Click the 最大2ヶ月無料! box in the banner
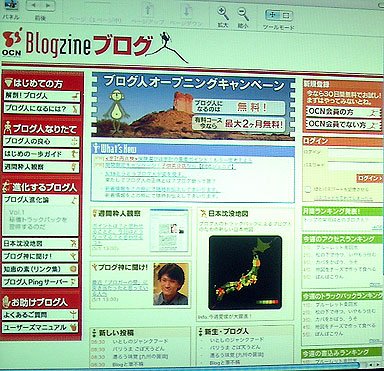Image resolution: width=384 pixels, height=371 pixels. 239,124
